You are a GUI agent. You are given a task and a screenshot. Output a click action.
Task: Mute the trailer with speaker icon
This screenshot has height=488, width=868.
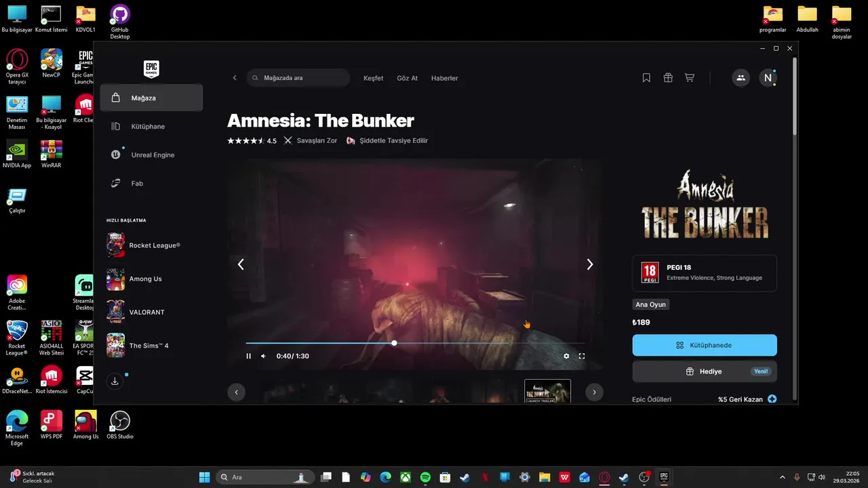tap(264, 356)
